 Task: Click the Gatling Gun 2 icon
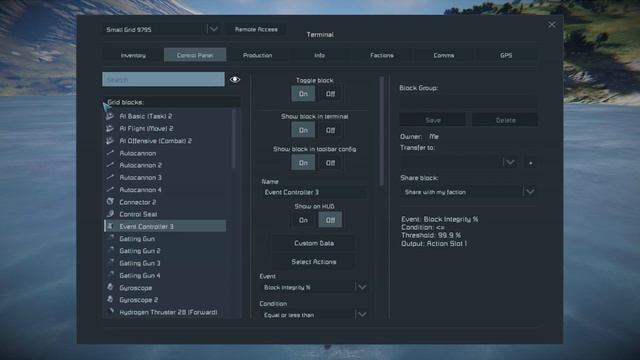[110, 251]
